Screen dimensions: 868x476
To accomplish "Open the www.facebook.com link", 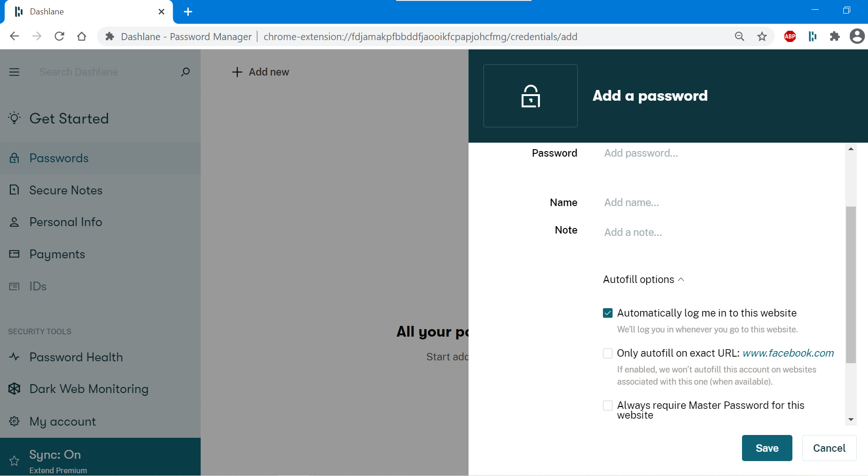I will pos(788,353).
